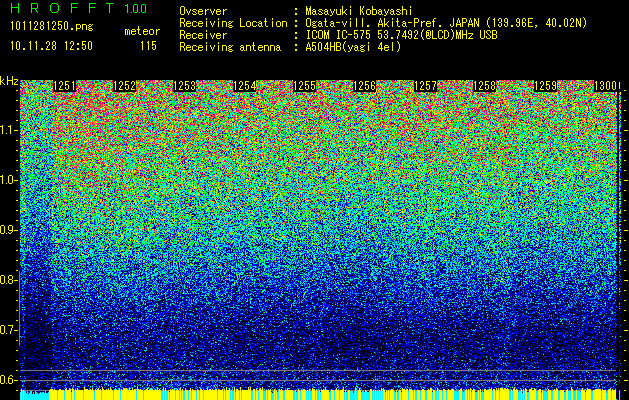Click the HROFFT 1.0.0 title text
The height and width of the screenshot is (400, 629).
click(x=79, y=8)
